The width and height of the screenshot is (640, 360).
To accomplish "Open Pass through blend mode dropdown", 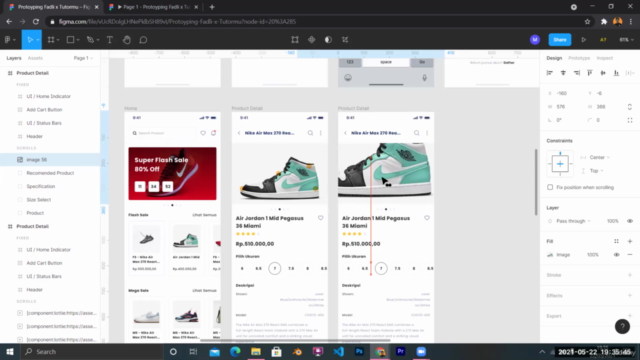I will point(573,221).
